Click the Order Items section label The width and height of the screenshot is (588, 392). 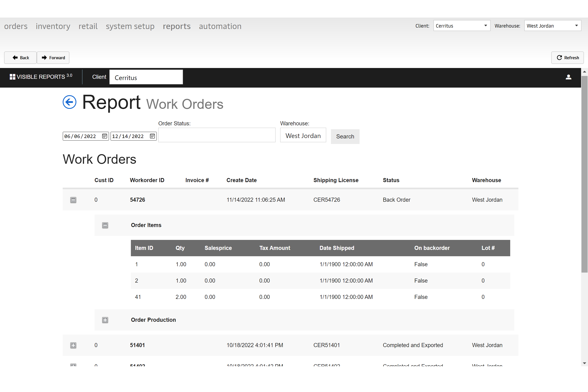click(146, 225)
